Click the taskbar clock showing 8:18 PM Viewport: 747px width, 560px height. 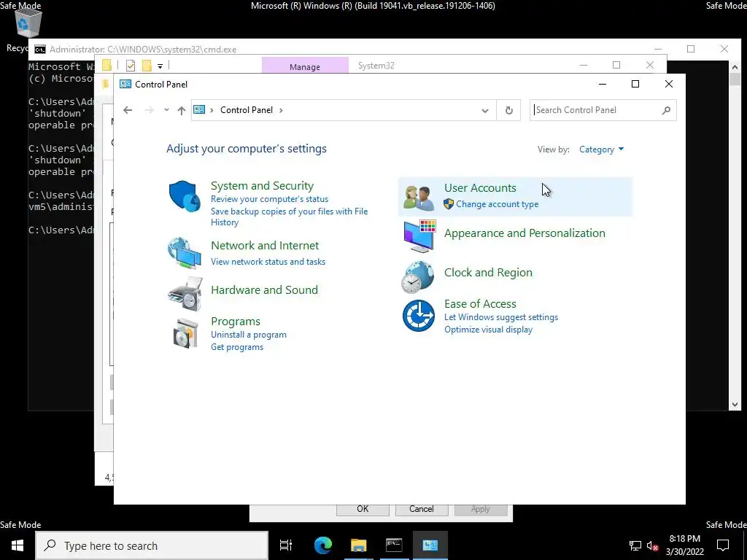point(684,545)
